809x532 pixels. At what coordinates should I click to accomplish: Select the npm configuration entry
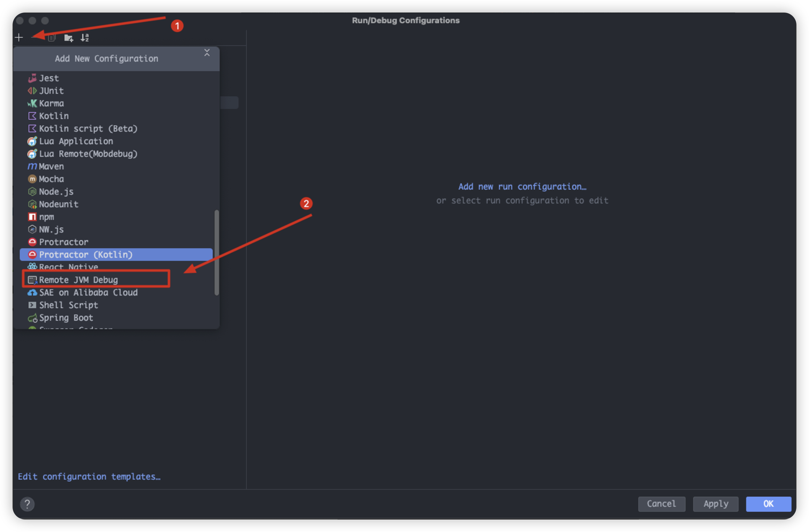(x=46, y=217)
